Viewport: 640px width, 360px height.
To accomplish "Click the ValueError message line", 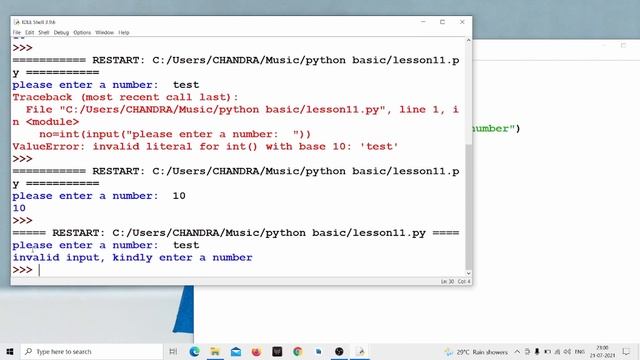I will pos(205,147).
